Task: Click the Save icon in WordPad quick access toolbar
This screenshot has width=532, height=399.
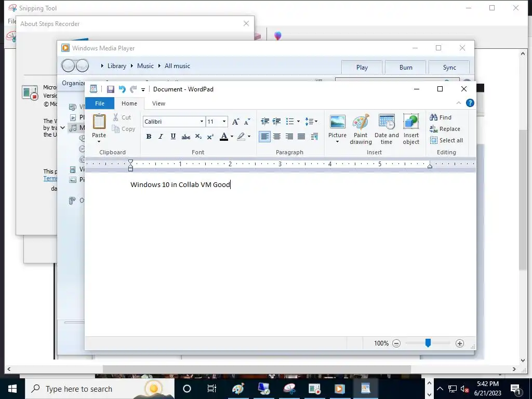Action: [110, 89]
